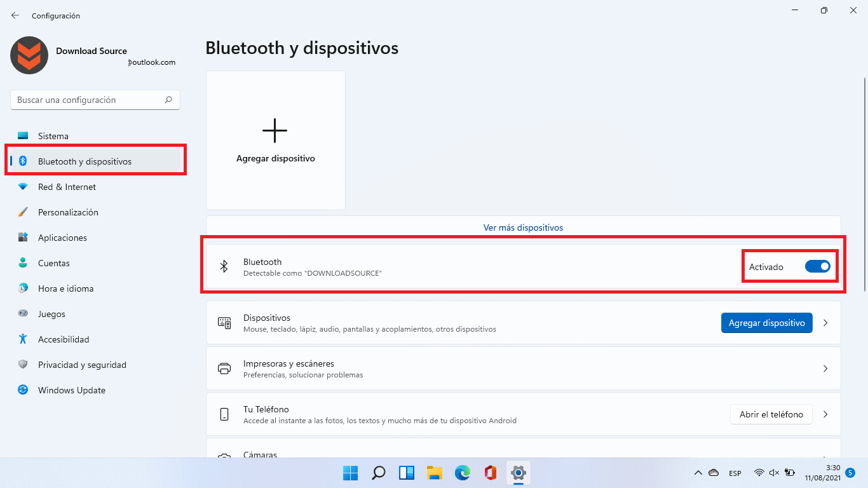Expand Impresoras y escáneres chevron

coord(825,369)
